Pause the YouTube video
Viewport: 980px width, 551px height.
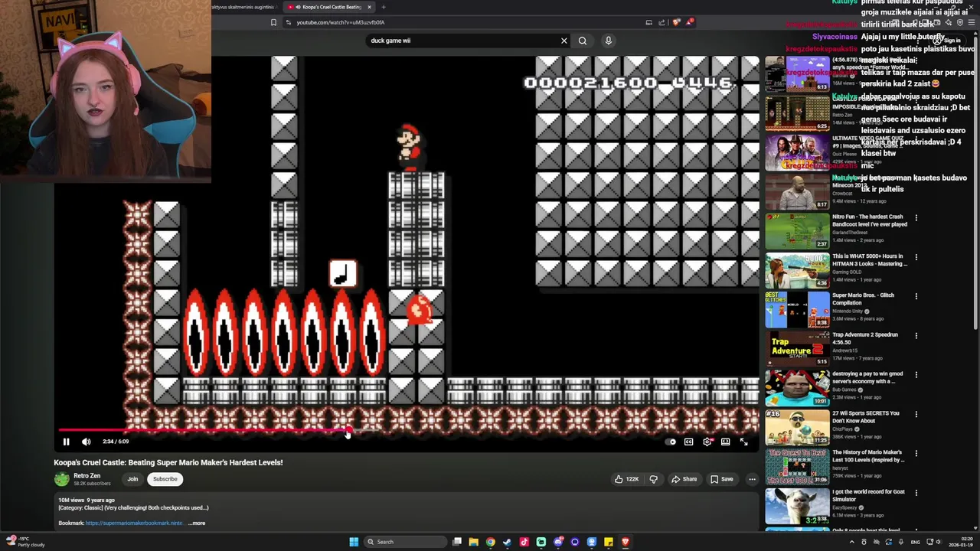point(66,442)
